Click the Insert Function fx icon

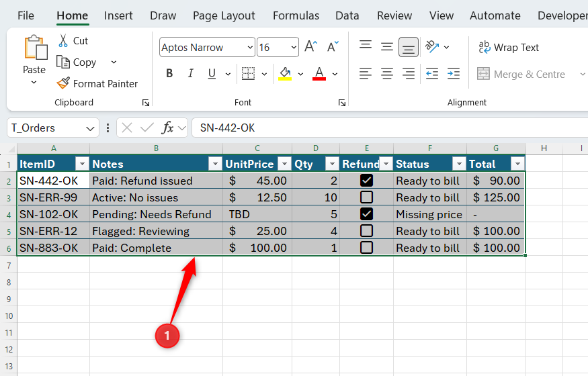click(167, 128)
